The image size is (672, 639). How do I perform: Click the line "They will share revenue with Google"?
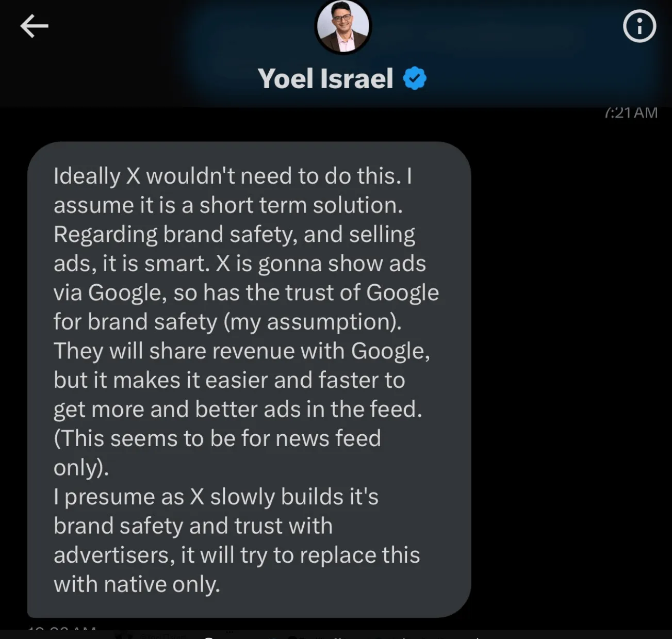(x=241, y=351)
